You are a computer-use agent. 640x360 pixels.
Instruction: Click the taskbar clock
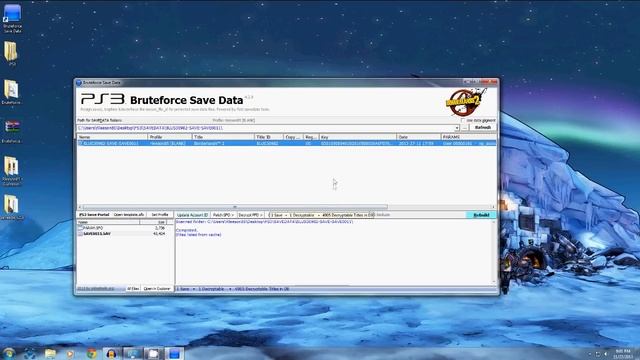pyautogui.click(x=622, y=354)
